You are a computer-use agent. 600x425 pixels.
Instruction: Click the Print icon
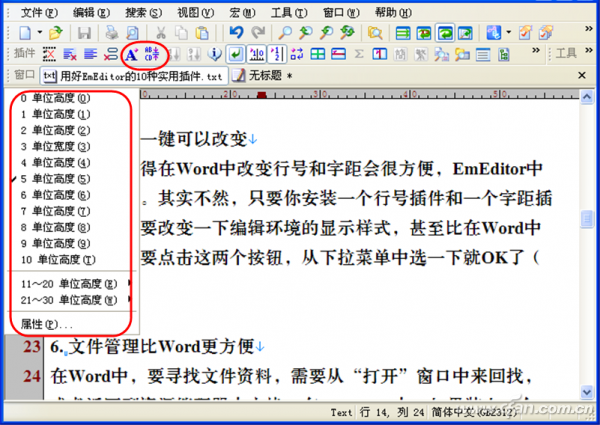click(x=112, y=33)
